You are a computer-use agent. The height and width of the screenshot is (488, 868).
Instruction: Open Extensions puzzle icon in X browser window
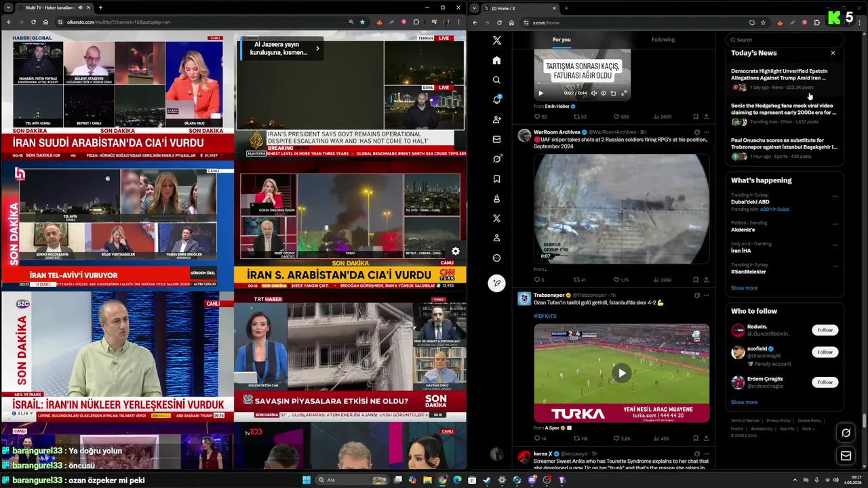[x=816, y=22]
